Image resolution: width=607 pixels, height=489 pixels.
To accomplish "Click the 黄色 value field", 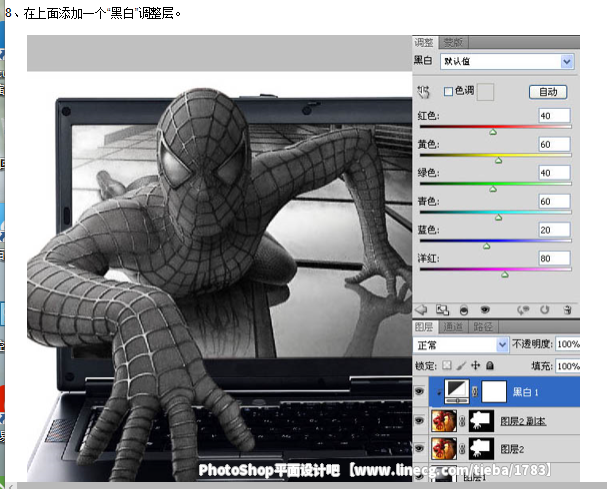I will click(x=554, y=144).
